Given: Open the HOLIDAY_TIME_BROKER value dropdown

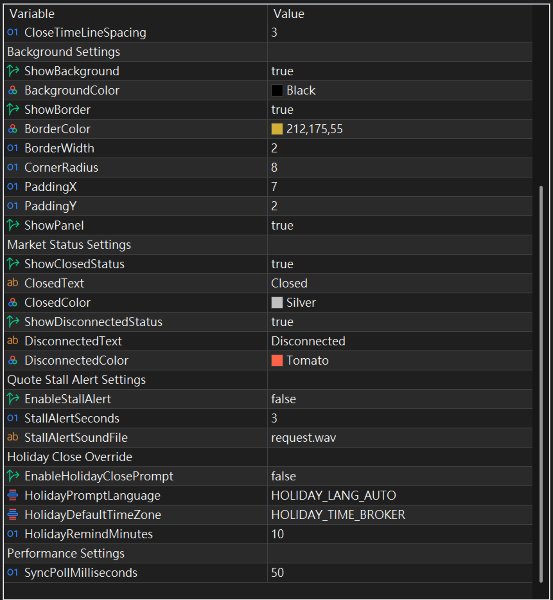Looking at the screenshot, I should click(338, 515).
